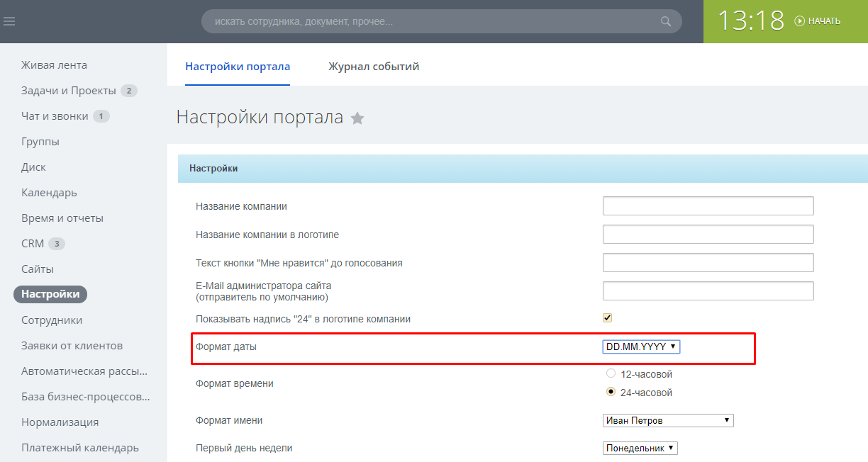Expand the name format dropdown
The width and height of the screenshot is (868, 462).
667,420
